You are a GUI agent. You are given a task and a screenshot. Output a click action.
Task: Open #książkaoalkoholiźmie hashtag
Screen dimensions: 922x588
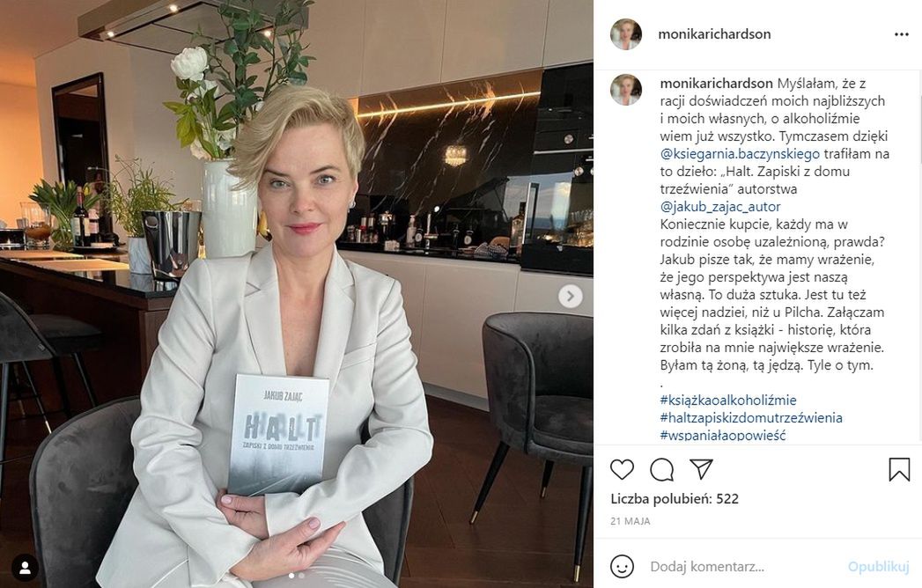point(728,401)
